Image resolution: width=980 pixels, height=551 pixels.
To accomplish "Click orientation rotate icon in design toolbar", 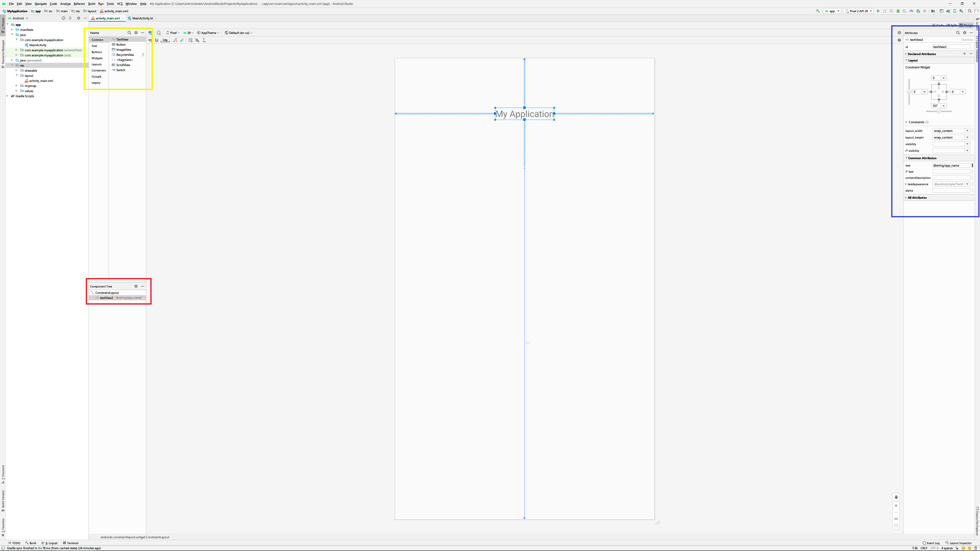I will pyautogui.click(x=159, y=33).
